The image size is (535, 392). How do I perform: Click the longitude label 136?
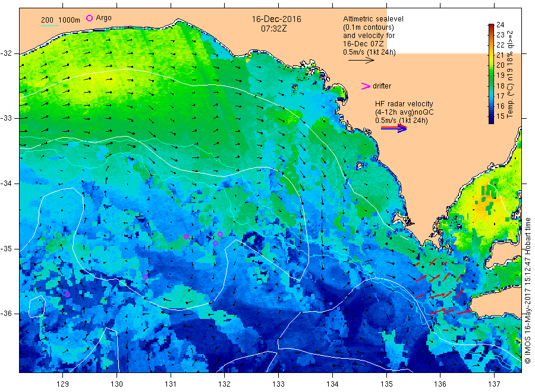tap(440, 384)
